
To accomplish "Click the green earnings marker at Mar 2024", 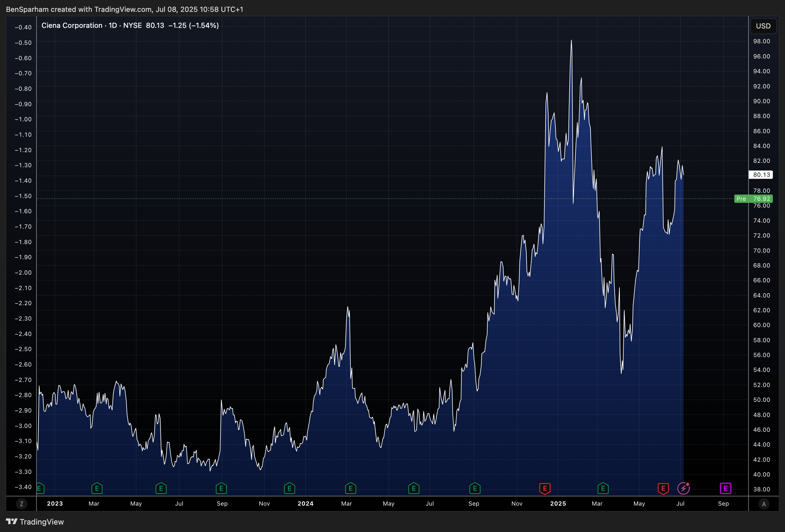I will pyautogui.click(x=351, y=488).
